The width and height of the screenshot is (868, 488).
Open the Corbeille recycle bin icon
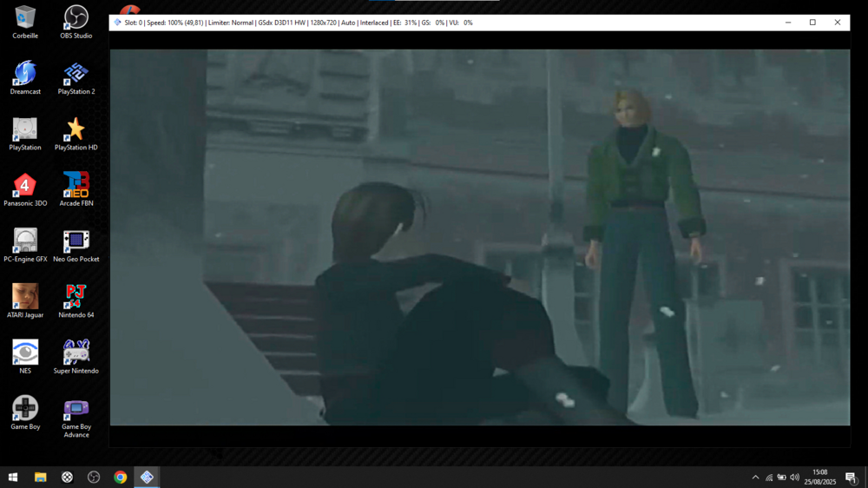pos(25,23)
